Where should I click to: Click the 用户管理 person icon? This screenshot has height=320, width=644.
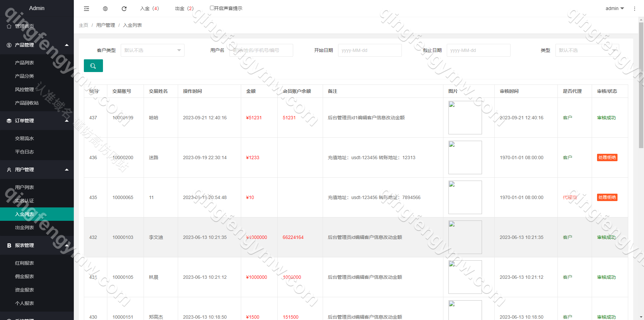9,170
